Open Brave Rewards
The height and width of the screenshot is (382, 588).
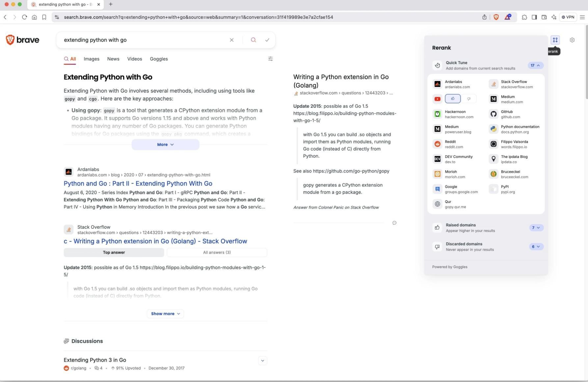[x=507, y=17]
